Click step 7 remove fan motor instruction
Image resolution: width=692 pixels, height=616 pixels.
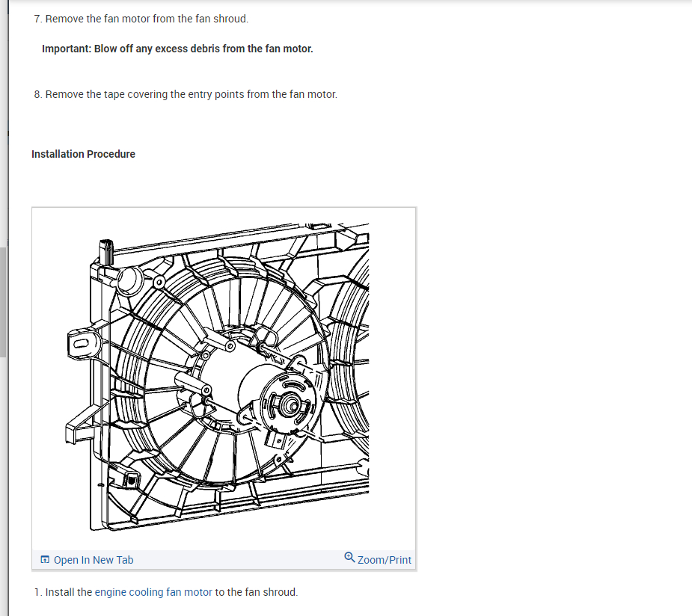[145, 19]
